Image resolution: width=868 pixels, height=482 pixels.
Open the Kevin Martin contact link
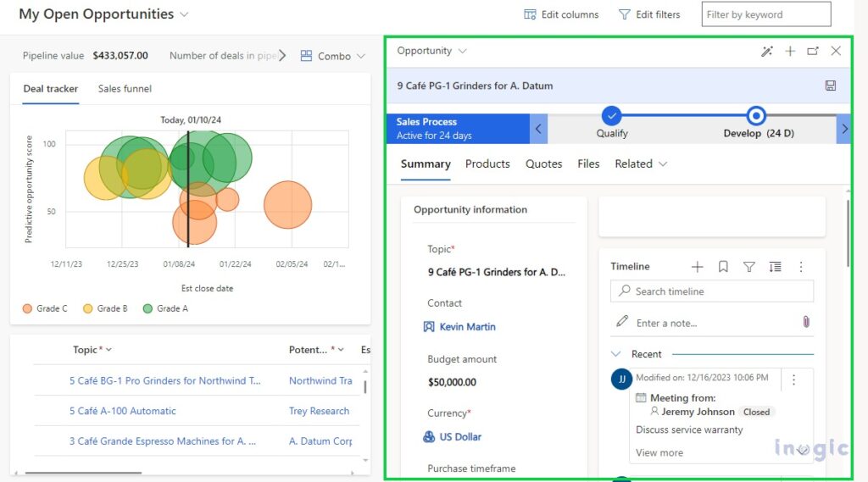point(467,327)
